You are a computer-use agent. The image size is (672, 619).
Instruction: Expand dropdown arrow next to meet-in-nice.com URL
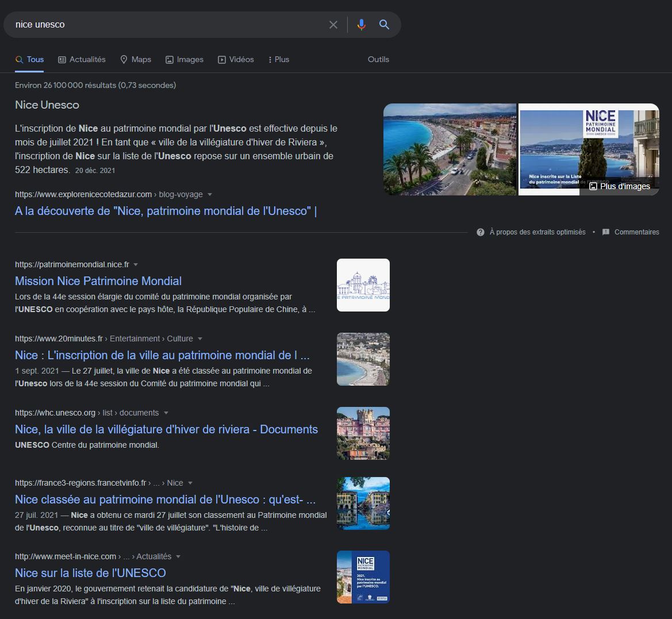click(178, 557)
